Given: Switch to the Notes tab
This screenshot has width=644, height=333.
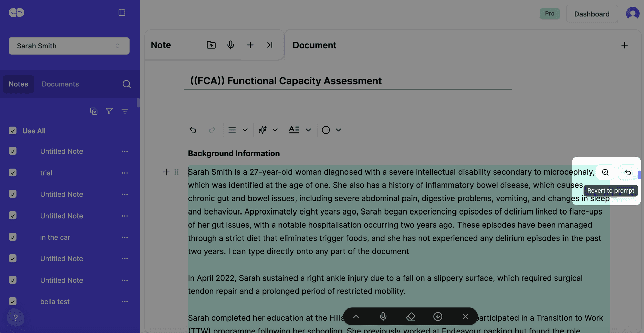Looking at the screenshot, I should (18, 84).
